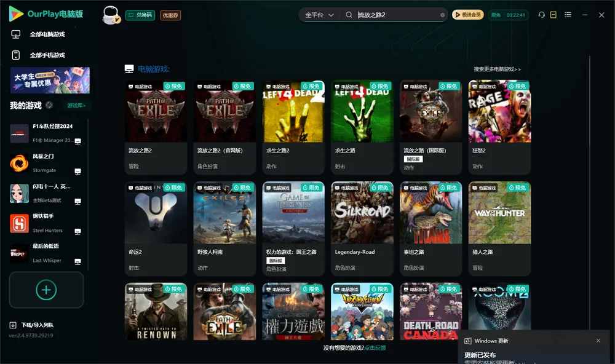The height and width of the screenshot is (364, 615).
Task: Click version text ver:2.4.9739.29219
Action: 31,335
